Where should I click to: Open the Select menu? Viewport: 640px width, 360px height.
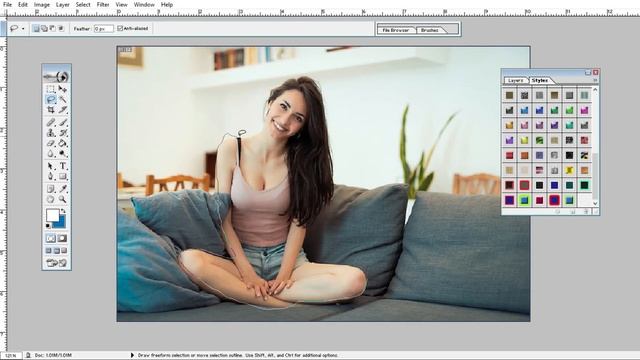[83, 4]
